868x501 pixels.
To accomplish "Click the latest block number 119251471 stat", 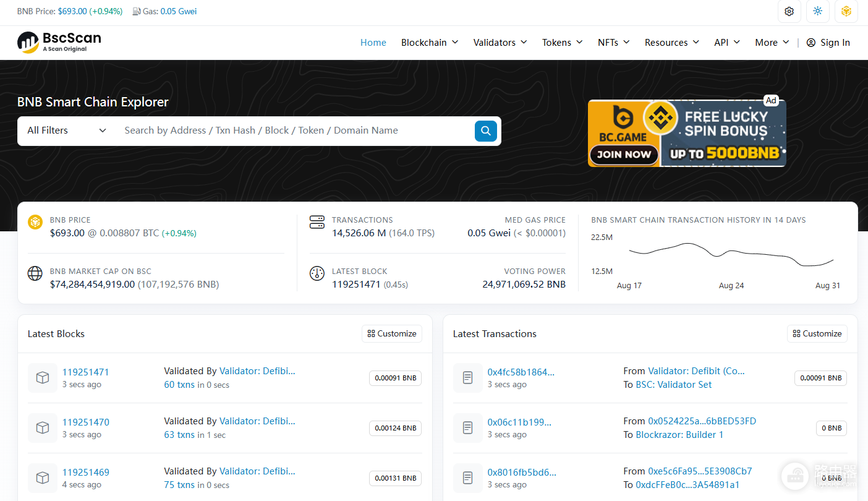I will tap(356, 285).
